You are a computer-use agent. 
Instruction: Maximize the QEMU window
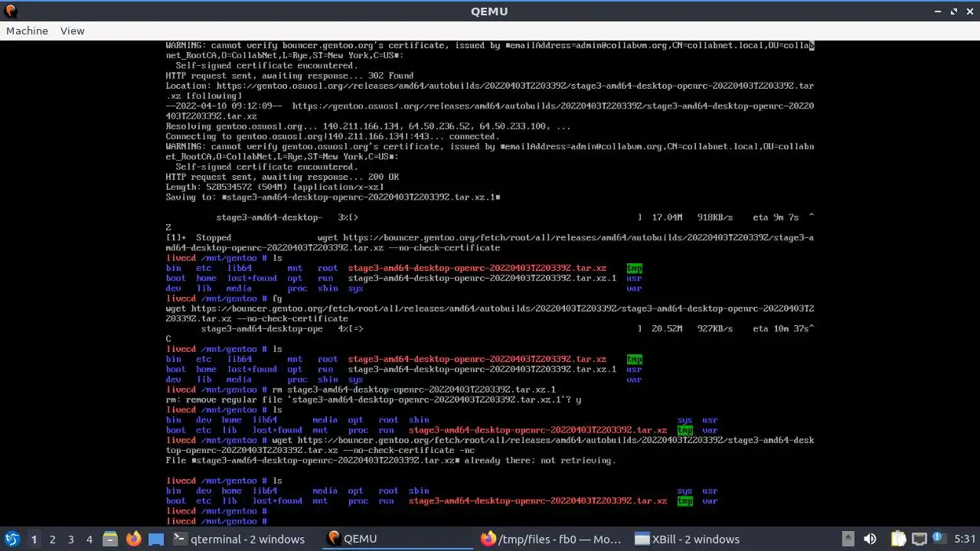[x=954, y=11]
